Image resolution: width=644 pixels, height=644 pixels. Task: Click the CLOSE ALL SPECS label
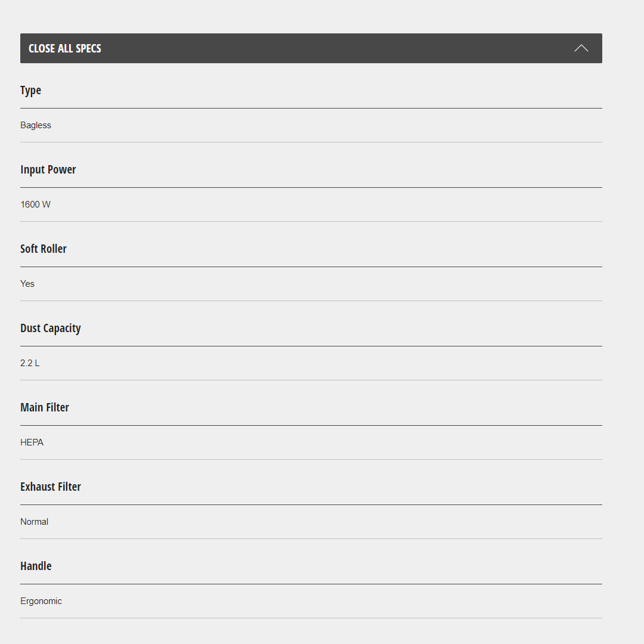[65, 48]
